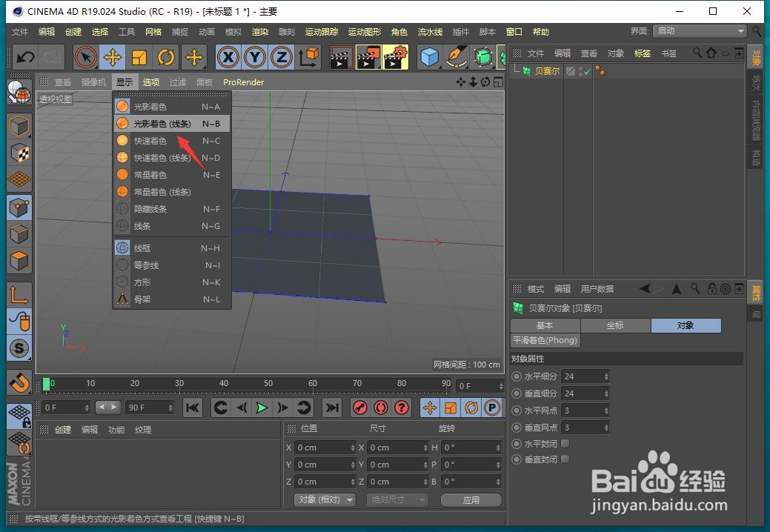Click the make editable icon
This screenshot has width=770, height=532.
coord(19,91)
